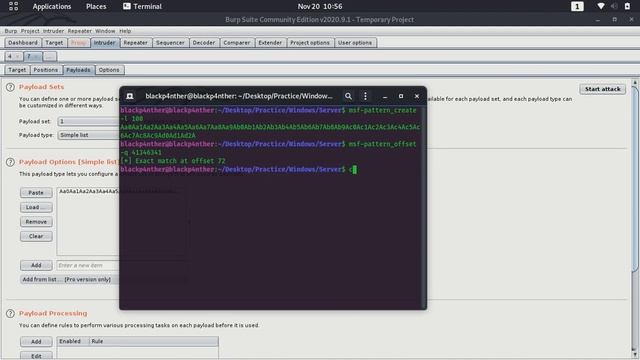The image size is (640, 360).
Task: Open the Payload type dropdown
Action: click(x=89, y=135)
